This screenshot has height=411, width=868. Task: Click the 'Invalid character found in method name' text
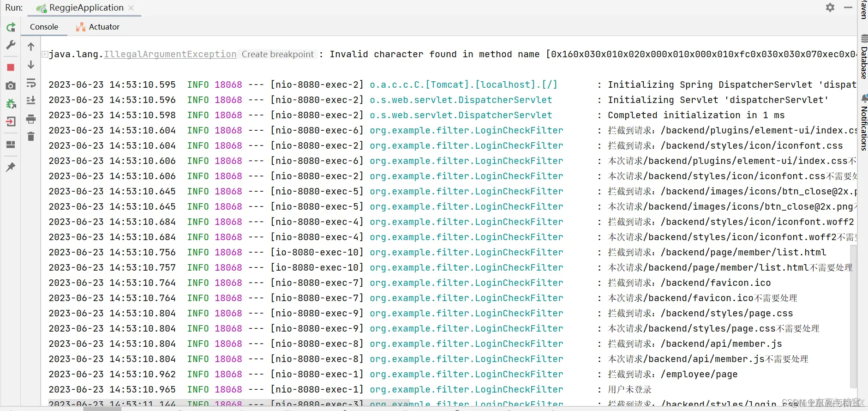pos(435,54)
